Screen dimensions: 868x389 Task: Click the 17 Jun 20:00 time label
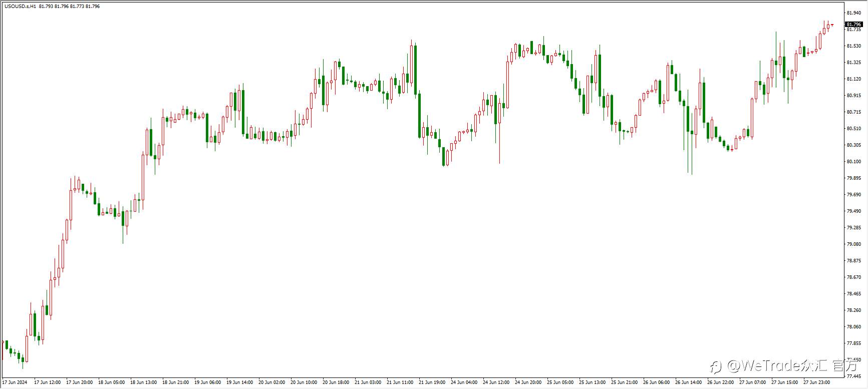80,382
